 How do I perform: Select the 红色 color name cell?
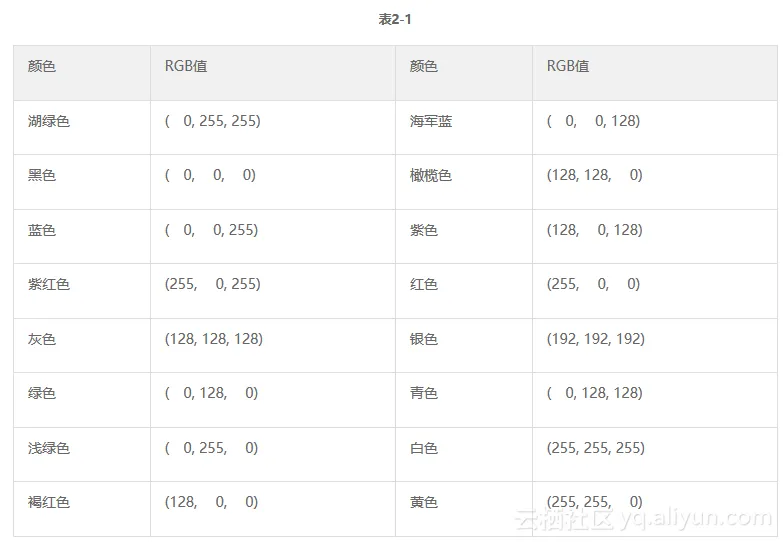424,284
